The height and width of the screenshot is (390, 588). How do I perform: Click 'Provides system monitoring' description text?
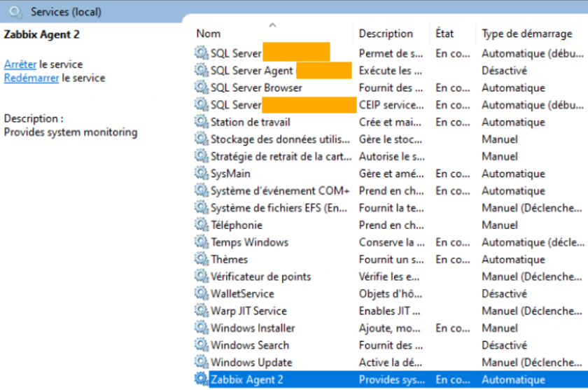(x=71, y=132)
